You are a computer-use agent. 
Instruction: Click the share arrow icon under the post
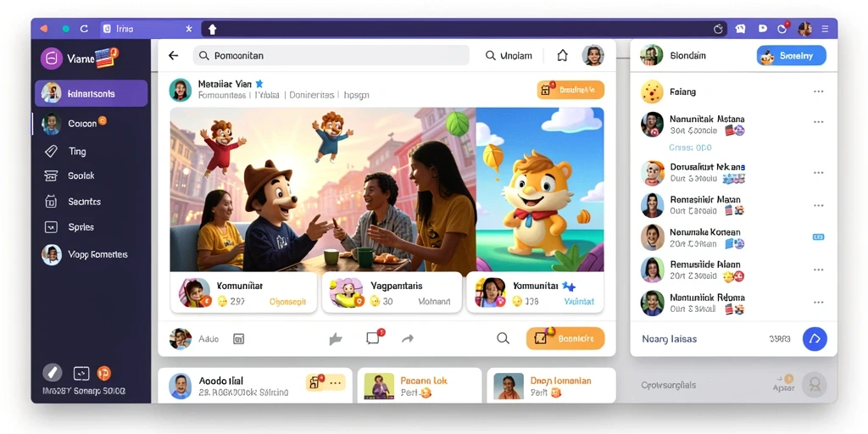tap(408, 338)
